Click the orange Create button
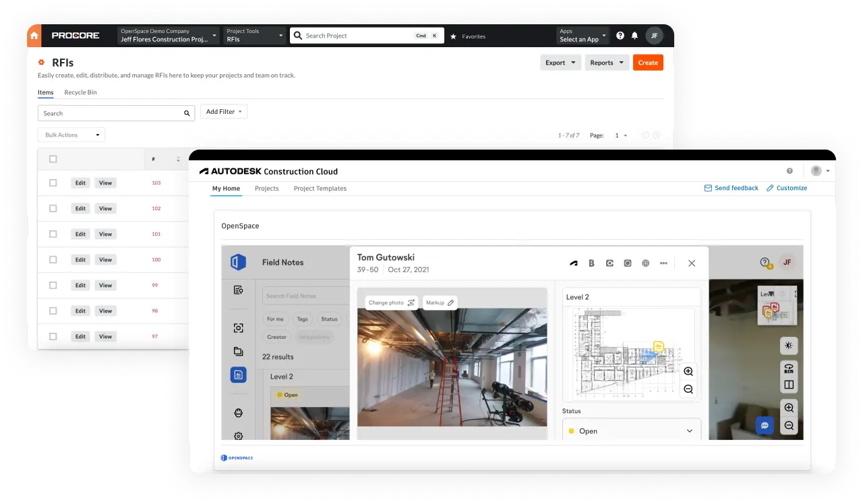This screenshot has width=863, height=504. click(647, 63)
